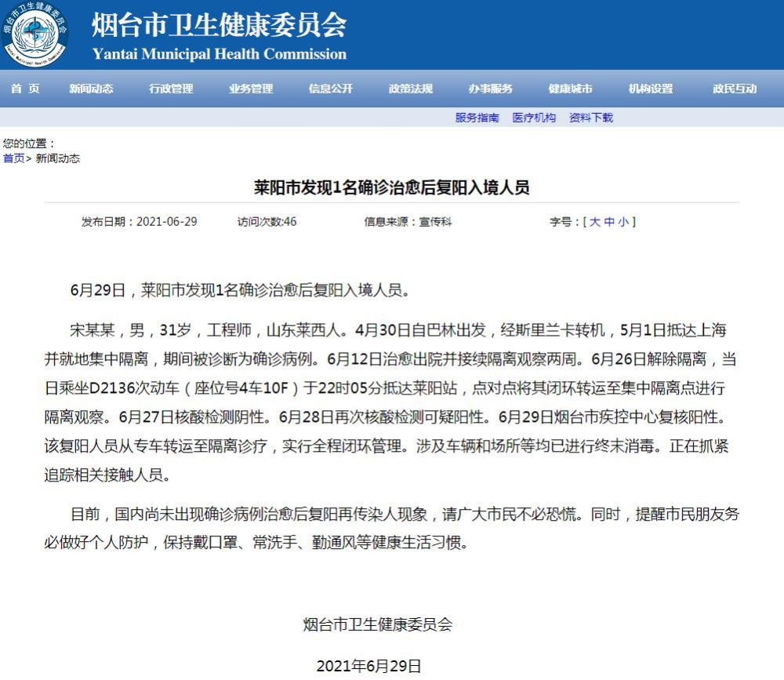Screen dimensions: 784x680
Task: Click the train number D2136次动车 text
Action: (x=134, y=387)
